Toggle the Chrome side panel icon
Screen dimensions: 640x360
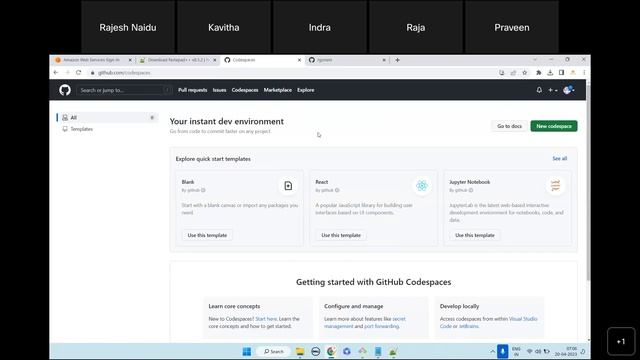click(561, 73)
